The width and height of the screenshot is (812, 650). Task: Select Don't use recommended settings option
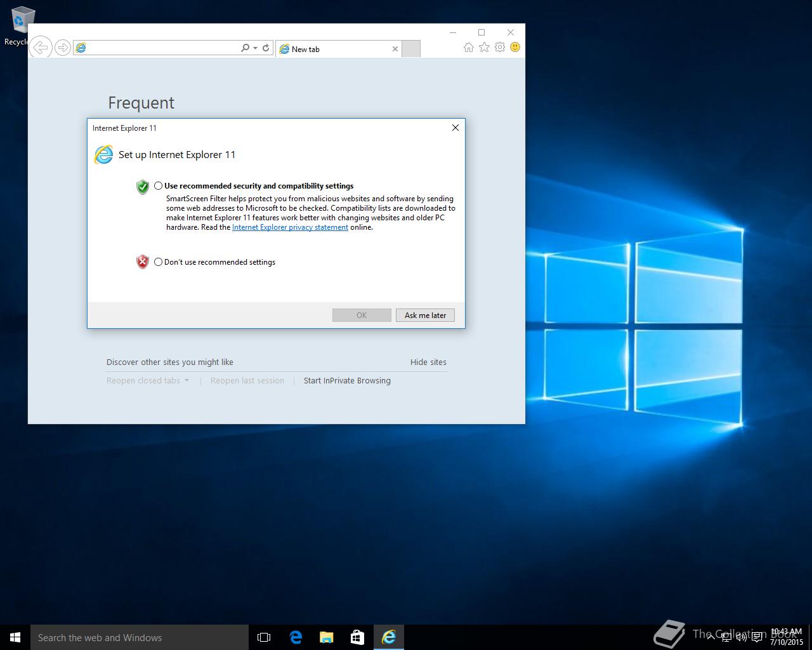pos(214,262)
